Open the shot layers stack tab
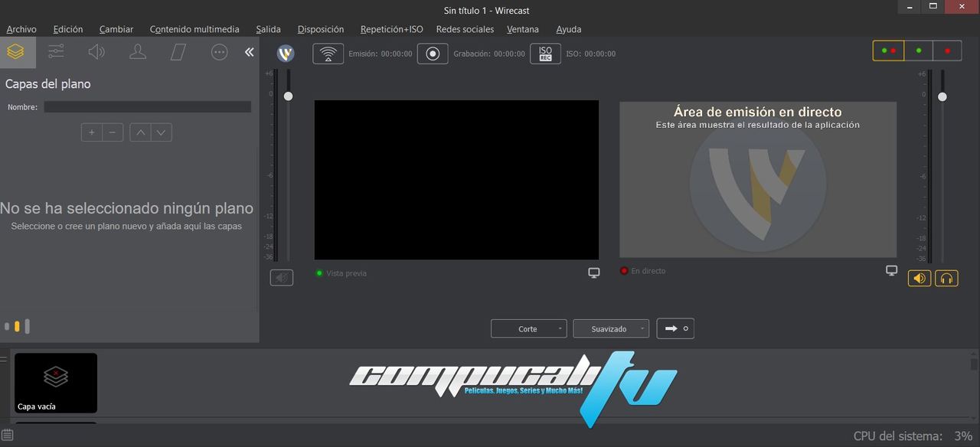This screenshot has width=980, height=447. [x=16, y=52]
